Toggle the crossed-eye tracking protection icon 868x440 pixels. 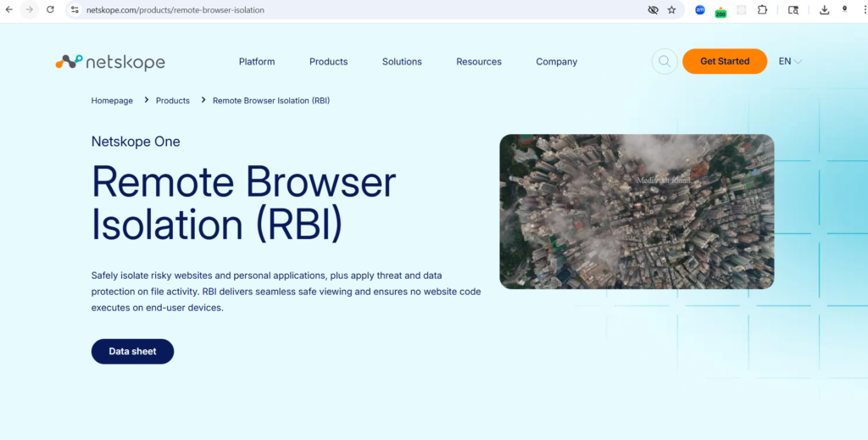click(653, 10)
